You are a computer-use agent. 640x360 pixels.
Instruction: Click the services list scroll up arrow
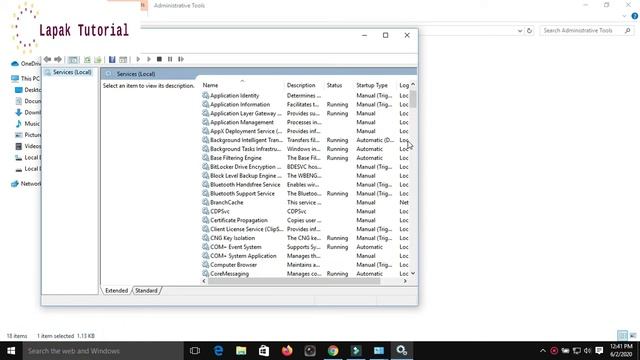[x=413, y=85]
